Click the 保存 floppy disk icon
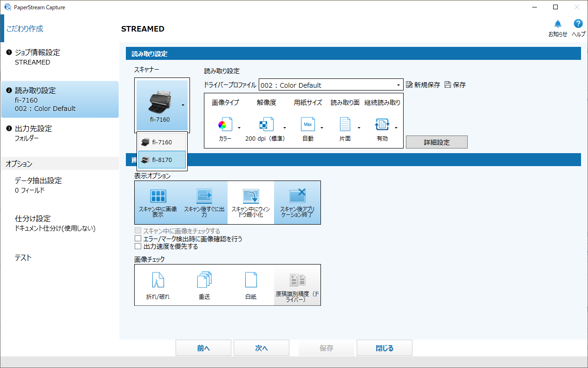The width and height of the screenshot is (588, 368). (x=448, y=85)
